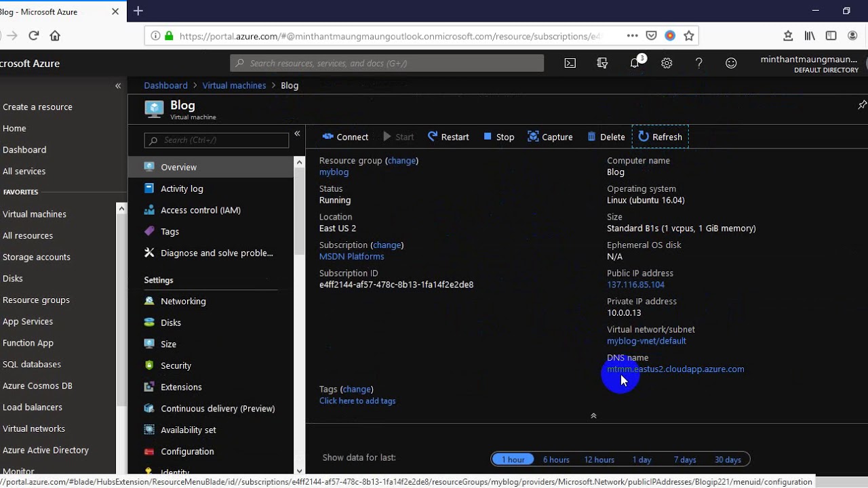Restart the virtual machine
This screenshot has width=868, height=488.
click(x=448, y=137)
